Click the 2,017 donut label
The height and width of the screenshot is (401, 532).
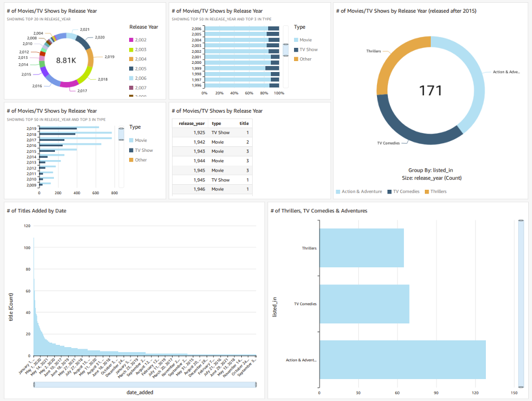pos(82,91)
